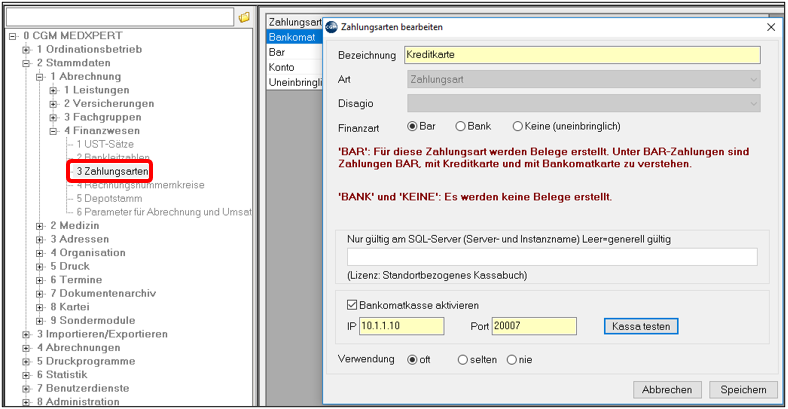Viewport: 788px width, 409px height.
Task: Collapse the 1 Abrechnung node
Action: [40, 77]
